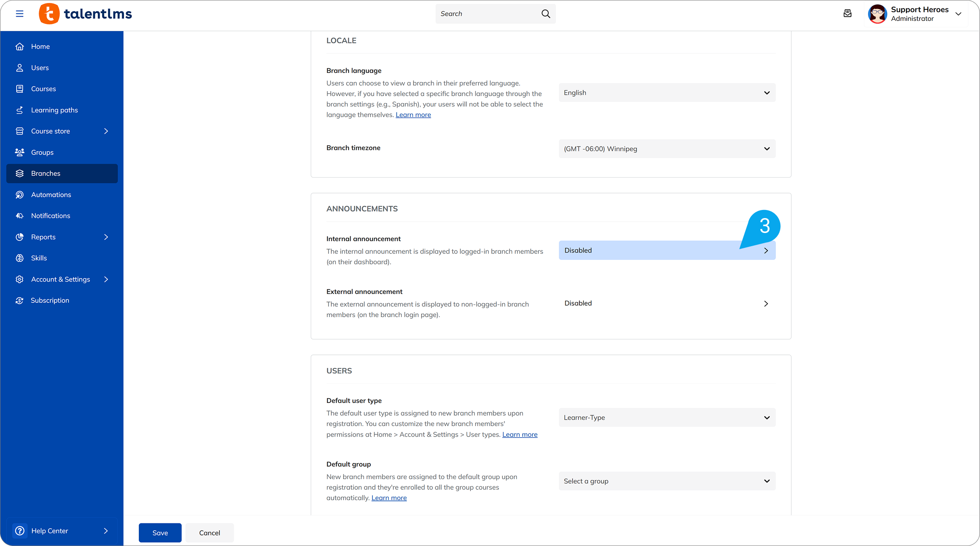
Task: Click the Support Heroes avatar
Action: [877, 14]
